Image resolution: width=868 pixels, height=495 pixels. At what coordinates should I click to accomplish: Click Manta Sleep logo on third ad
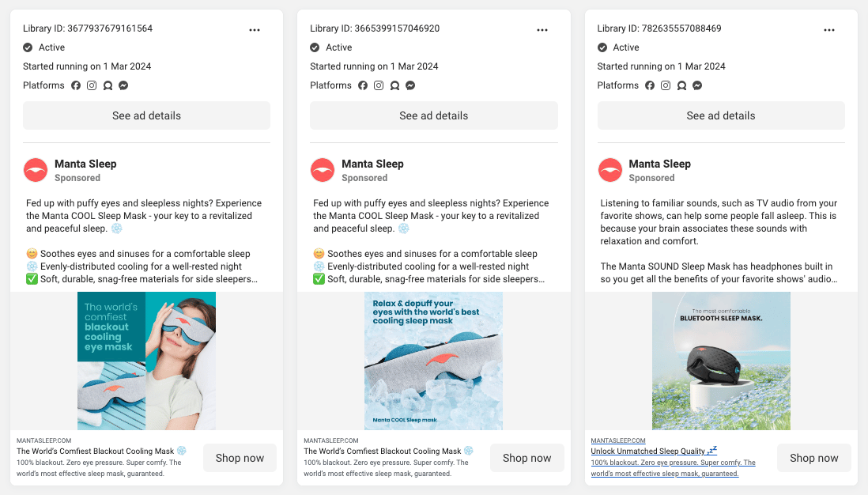coord(610,170)
